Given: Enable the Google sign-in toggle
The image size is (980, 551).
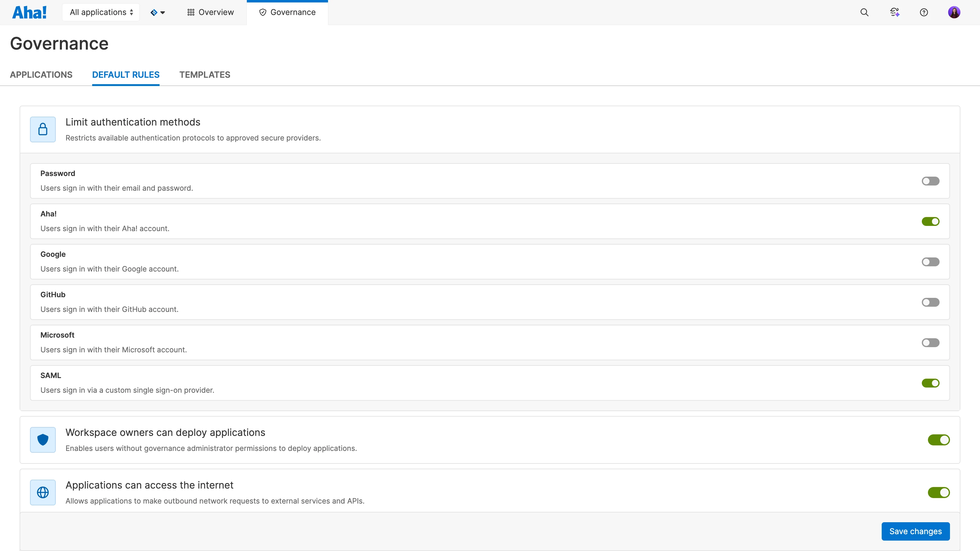Looking at the screenshot, I should pos(931,262).
